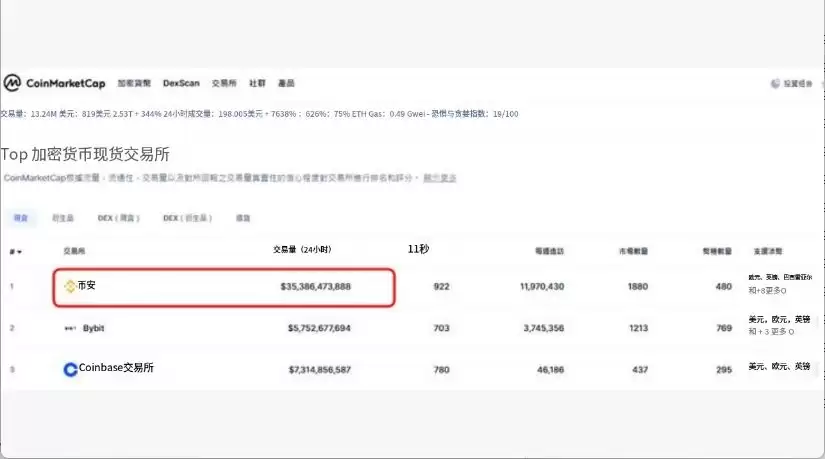The height and width of the screenshot is (459, 825).
Task: Select the 现货 spot tab
Action: click(21, 217)
